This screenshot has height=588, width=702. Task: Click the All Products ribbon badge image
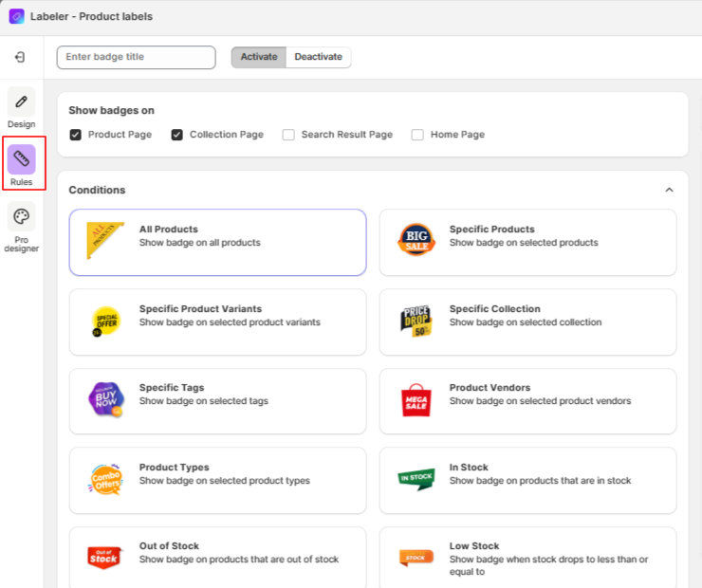[105, 240]
